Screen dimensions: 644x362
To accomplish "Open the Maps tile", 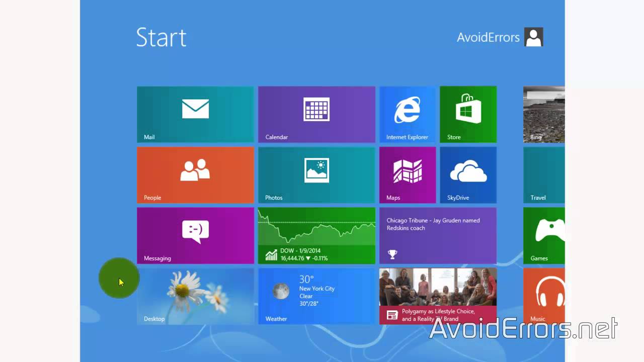I will pyautogui.click(x=408, y=175).
